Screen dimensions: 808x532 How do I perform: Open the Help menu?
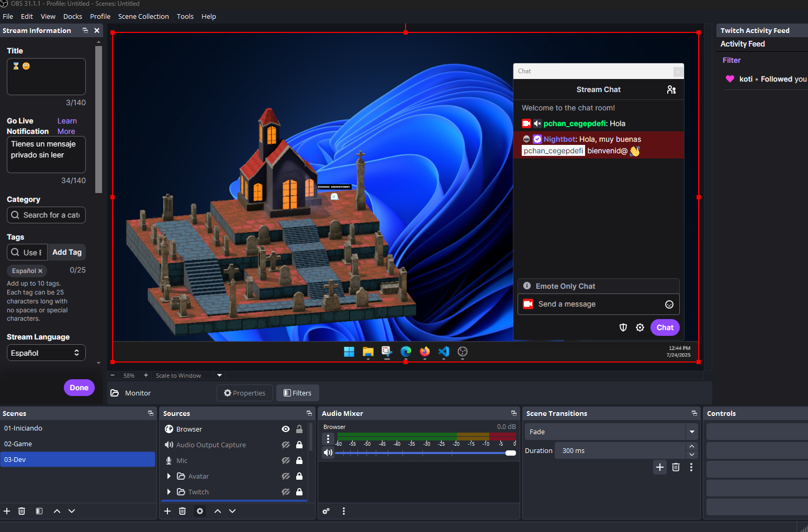209,16
